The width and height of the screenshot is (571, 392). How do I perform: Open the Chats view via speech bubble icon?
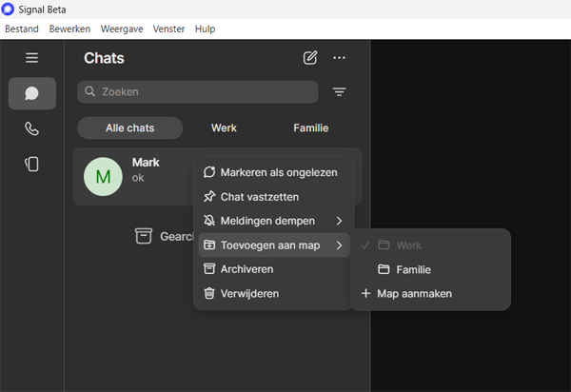31,93
